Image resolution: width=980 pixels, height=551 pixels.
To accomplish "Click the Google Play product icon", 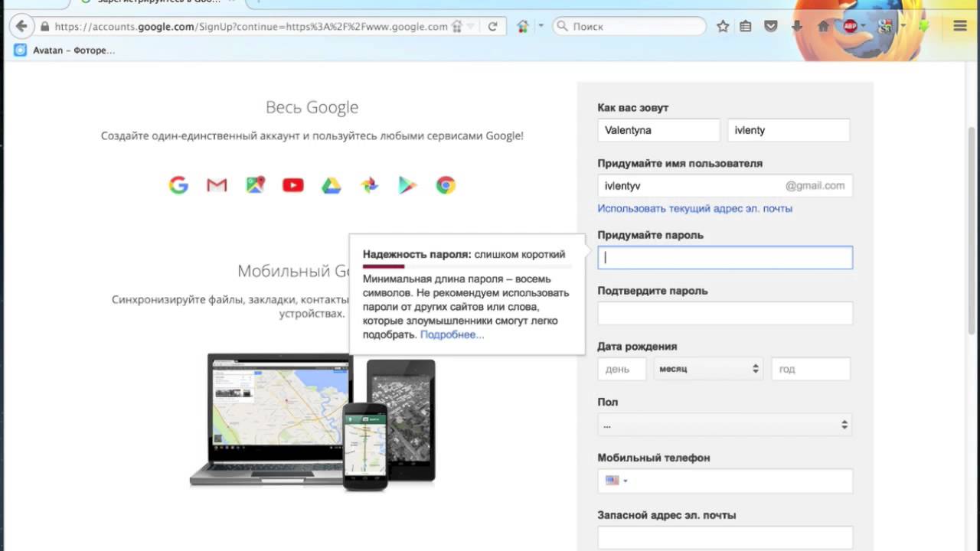I will [x=407, y=185].
